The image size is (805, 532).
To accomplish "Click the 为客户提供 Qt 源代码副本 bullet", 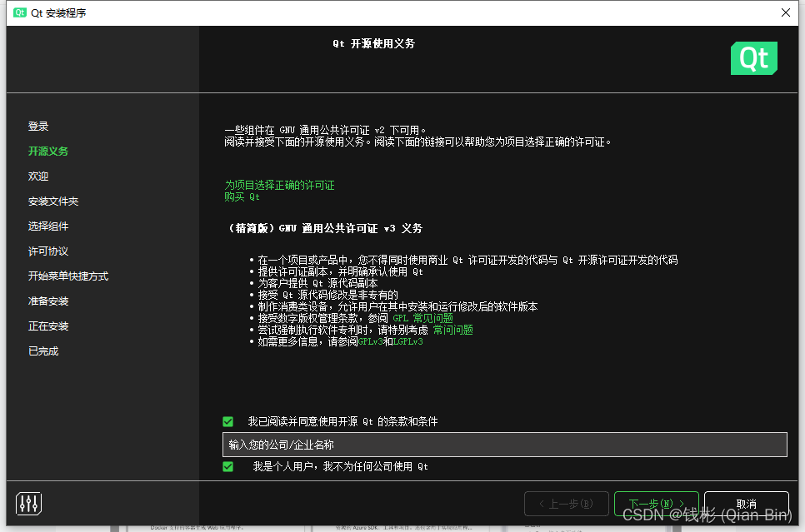I will 317,283.
